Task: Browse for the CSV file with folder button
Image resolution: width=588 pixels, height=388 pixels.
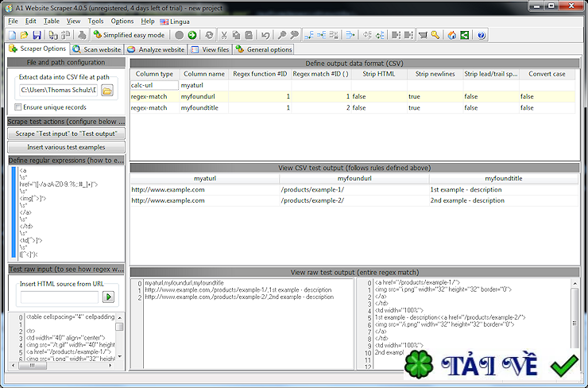Action: [107, 91]
